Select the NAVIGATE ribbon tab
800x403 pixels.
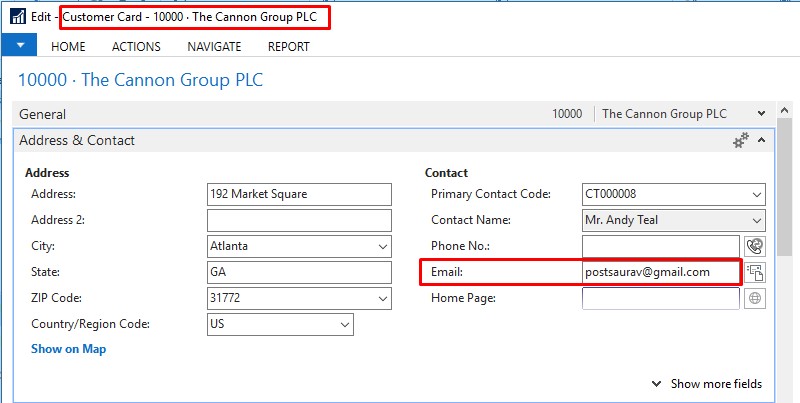214,46
